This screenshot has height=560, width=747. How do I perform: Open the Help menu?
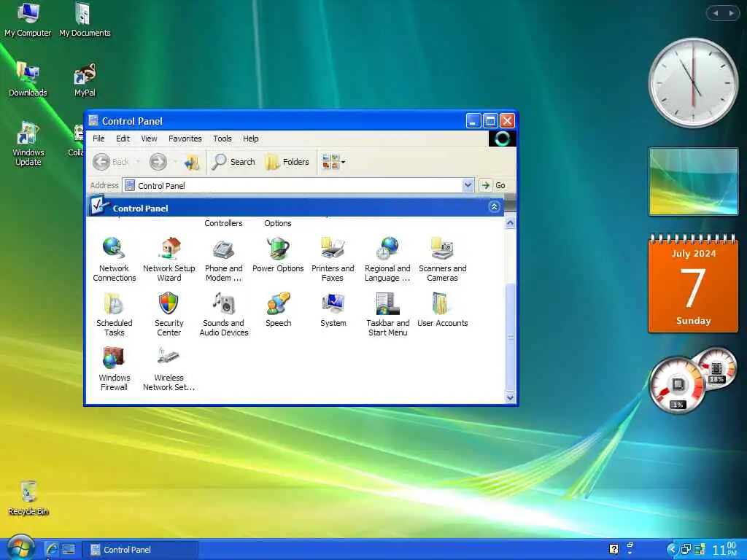tap(251, 139)
